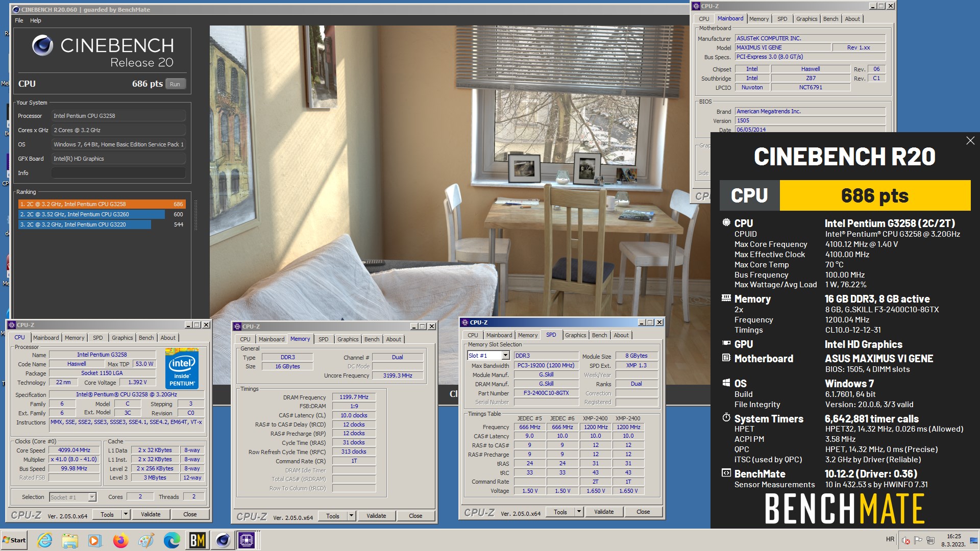Click the Cinebench Processor field
This screenshot has height=551, width=980.
[x=118, y=116]
